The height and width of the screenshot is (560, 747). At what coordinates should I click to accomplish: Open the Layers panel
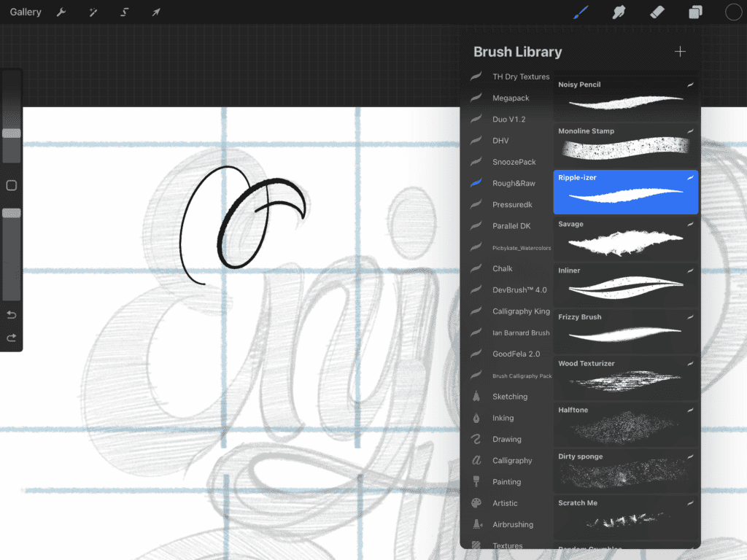click(694, 12)
